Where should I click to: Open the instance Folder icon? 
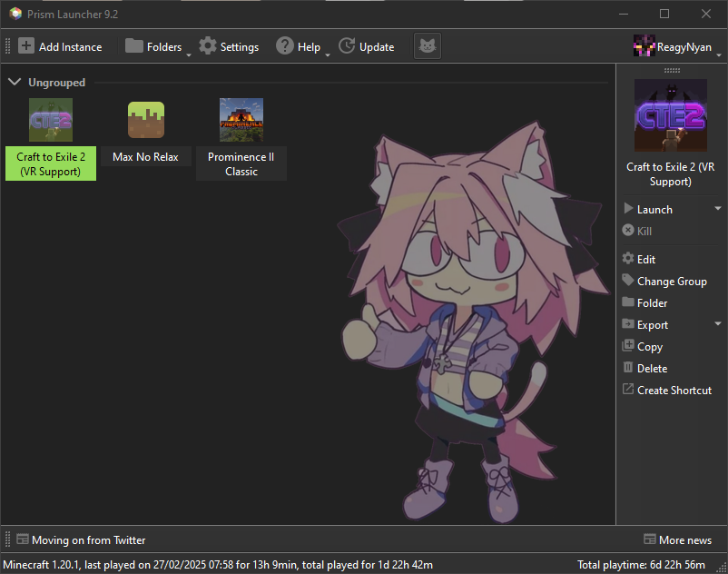click(628, 302)
